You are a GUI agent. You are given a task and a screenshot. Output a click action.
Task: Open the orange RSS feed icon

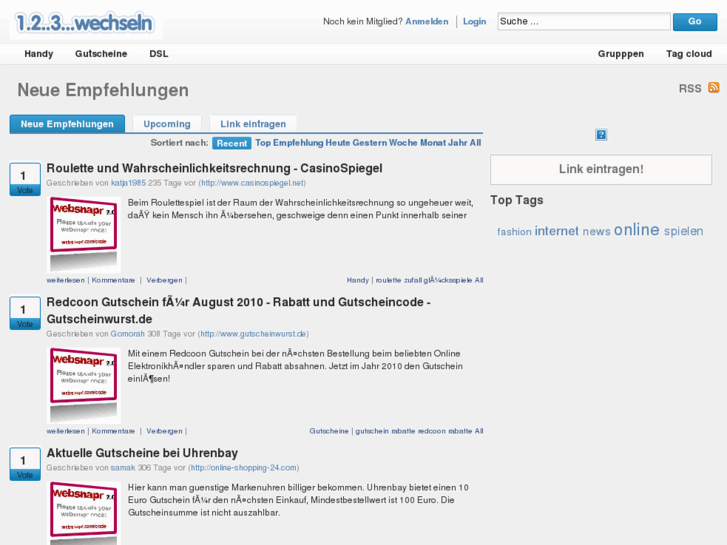coord(714,88)
